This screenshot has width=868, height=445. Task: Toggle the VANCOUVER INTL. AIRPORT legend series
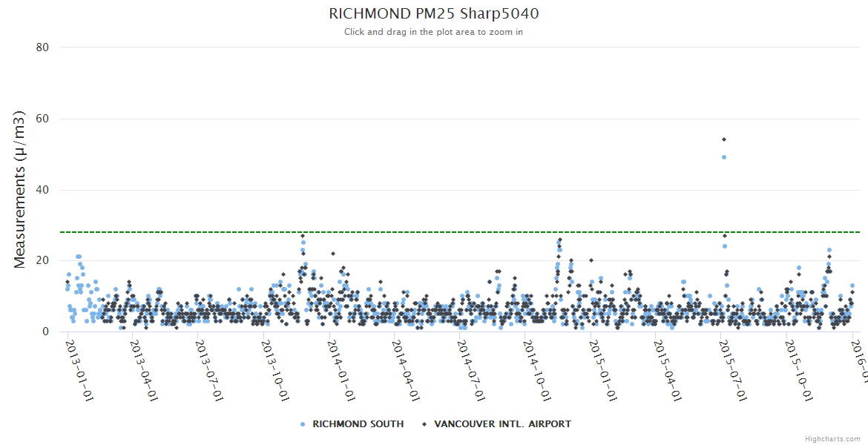[x=502, y=424]
